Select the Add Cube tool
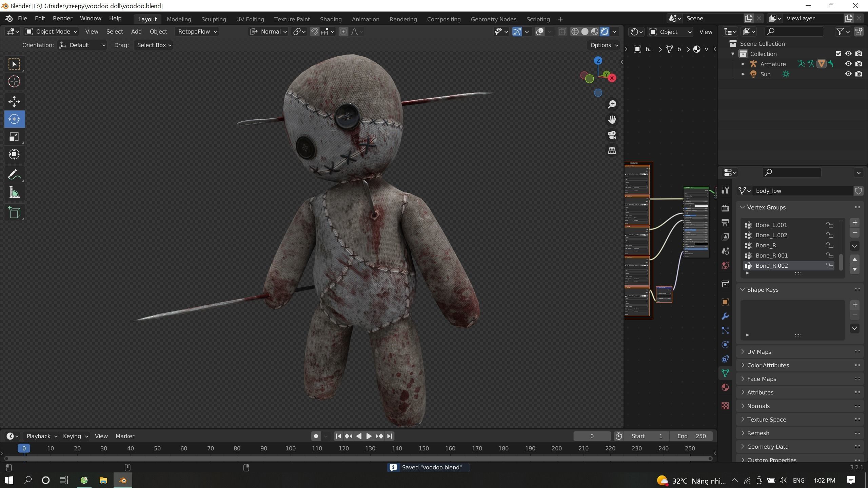Screen dimensions: 868x488 [14, 212]
